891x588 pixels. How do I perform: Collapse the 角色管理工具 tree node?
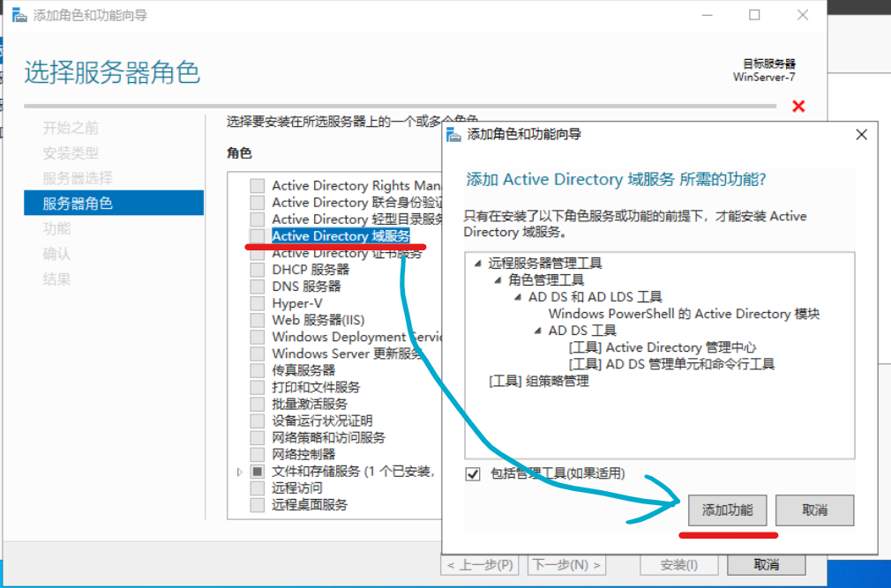(x=498, y=279)
